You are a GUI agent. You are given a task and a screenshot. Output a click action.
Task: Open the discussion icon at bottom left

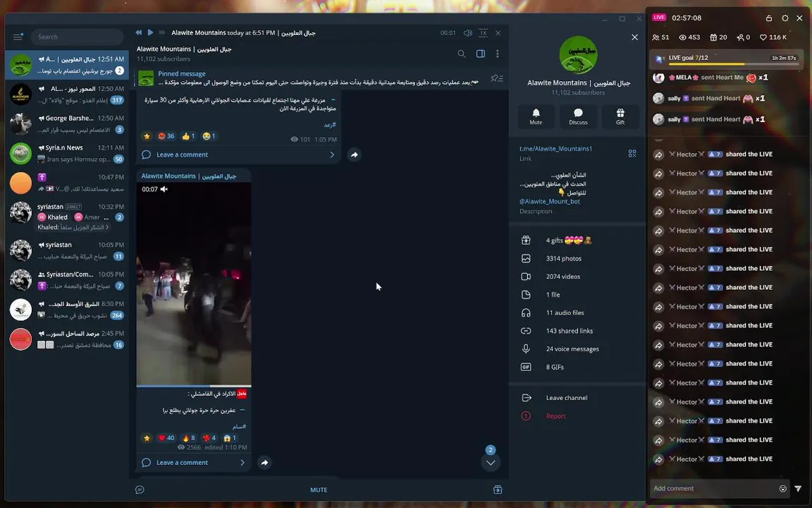click(140, 490)
